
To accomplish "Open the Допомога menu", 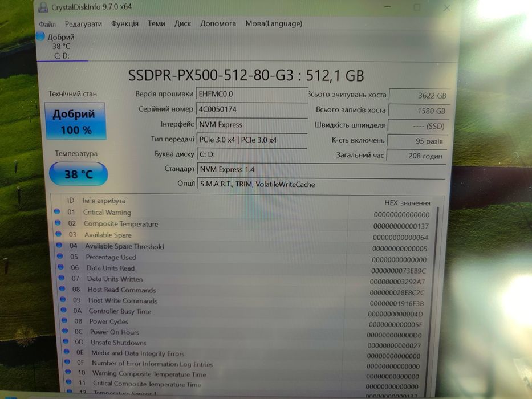I will pos(218,23).
